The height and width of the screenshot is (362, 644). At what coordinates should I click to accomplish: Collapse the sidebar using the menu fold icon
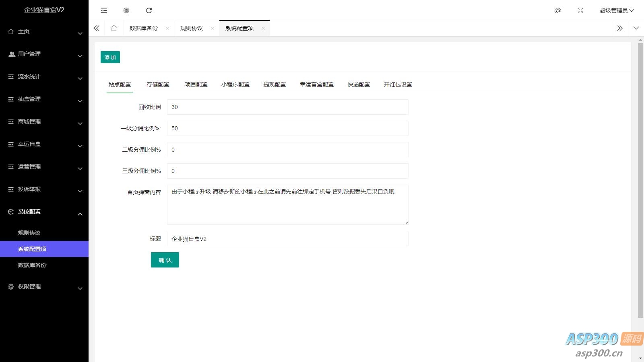[x=103, y=10]
